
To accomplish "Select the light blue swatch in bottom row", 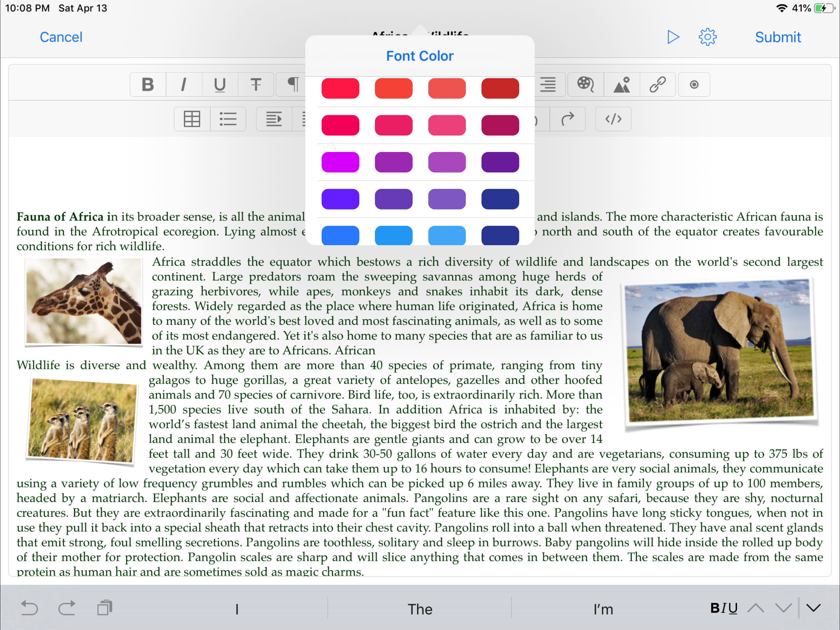I will (x=447, y=235).
